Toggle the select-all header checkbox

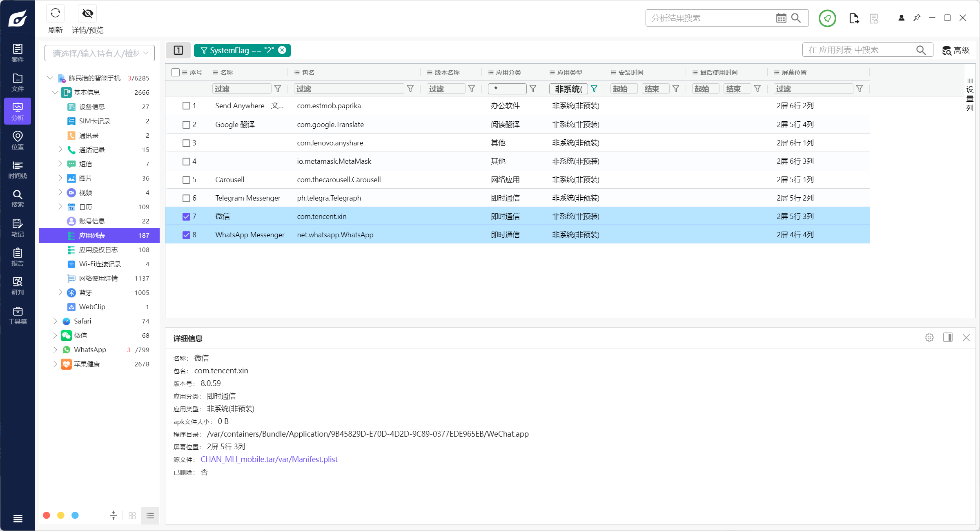[176, 72]
